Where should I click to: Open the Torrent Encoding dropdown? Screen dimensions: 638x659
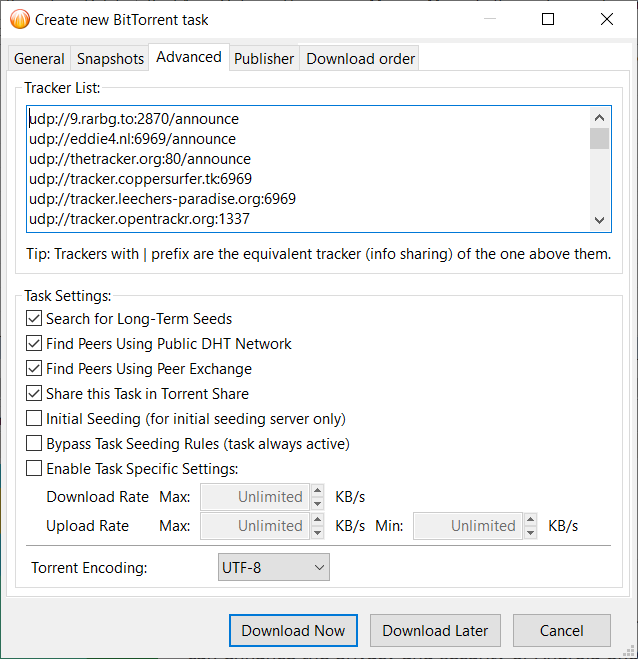click(x=273, y=568)
